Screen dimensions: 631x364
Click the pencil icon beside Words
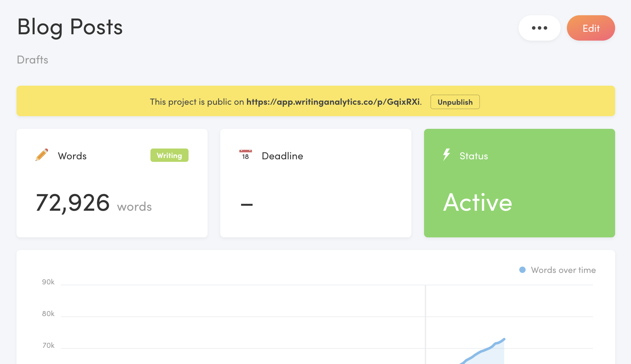click(x=42, y=155)
